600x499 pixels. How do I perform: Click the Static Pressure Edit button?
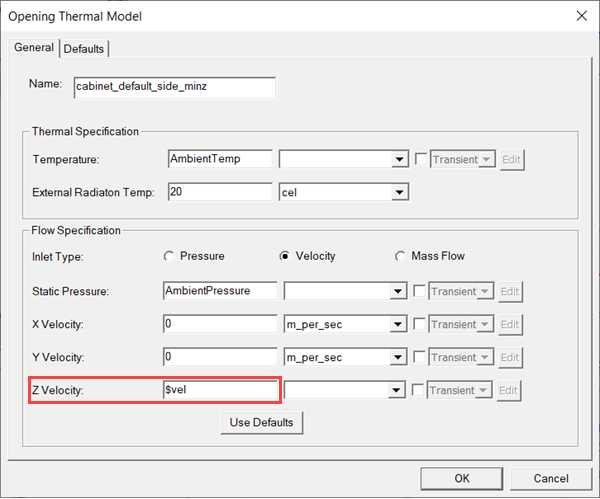tap(510, 292)
